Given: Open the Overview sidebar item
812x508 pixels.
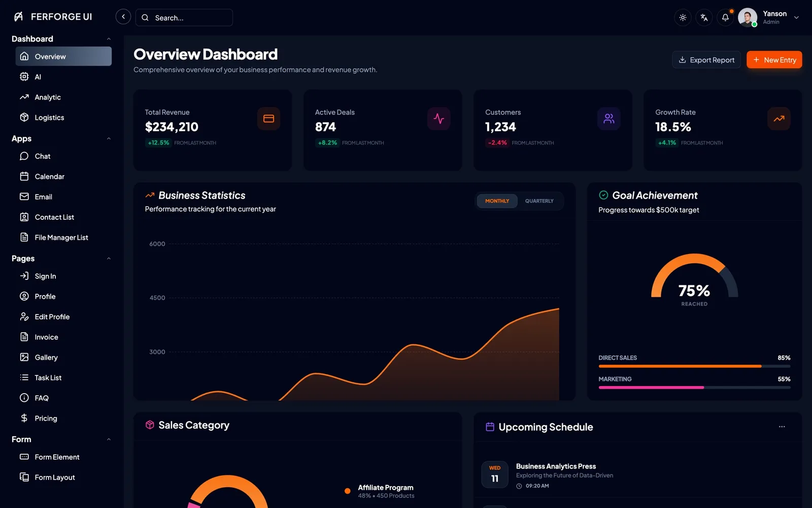Looking at the screenshot, I should (x=63, y=56).
